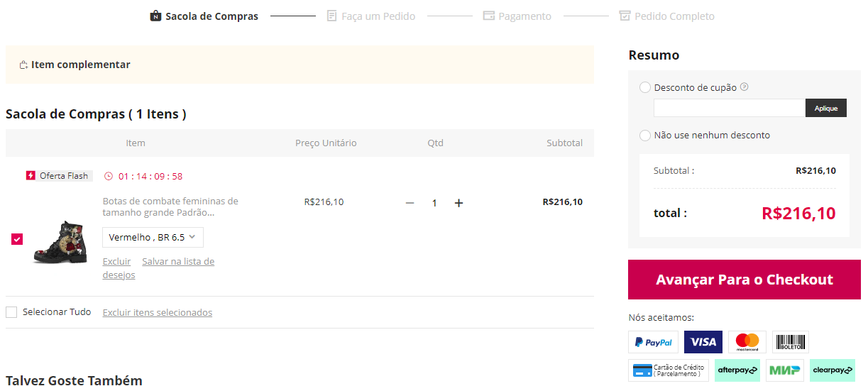The height and width of the screenshot is (386, 868).
Task: Select Desconto de cupão radio option
Action: (x=645, y=87)
